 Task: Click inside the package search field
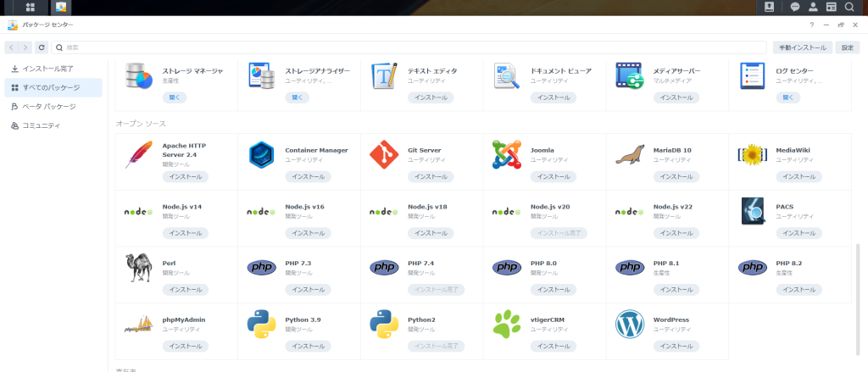[x=409, y=47]
